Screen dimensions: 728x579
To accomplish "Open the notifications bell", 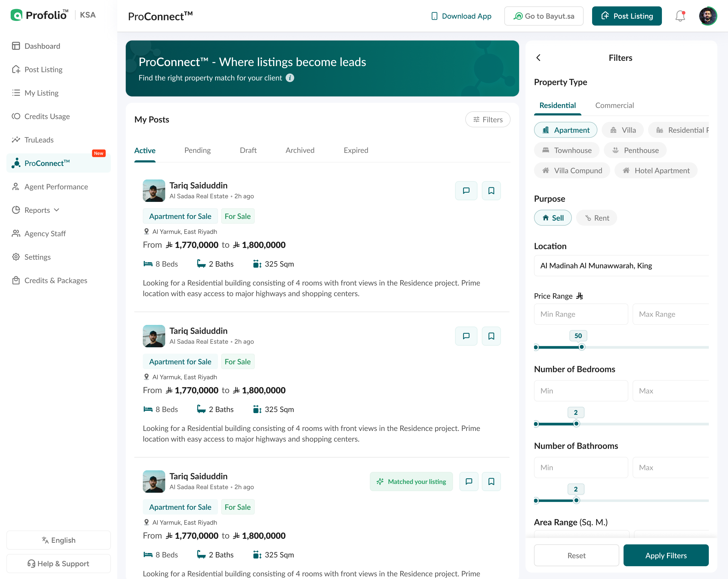I will tap(680, 16).
